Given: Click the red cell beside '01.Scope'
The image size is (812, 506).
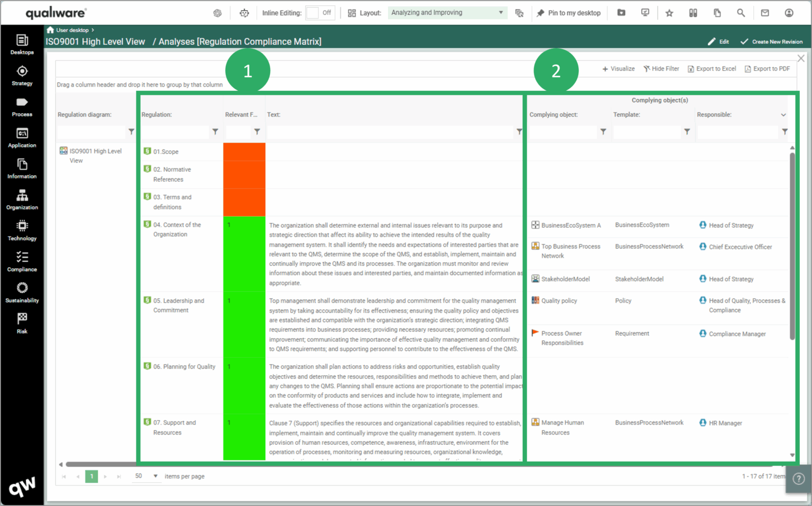Looking at the screenshot, I should tap(244, 152).
